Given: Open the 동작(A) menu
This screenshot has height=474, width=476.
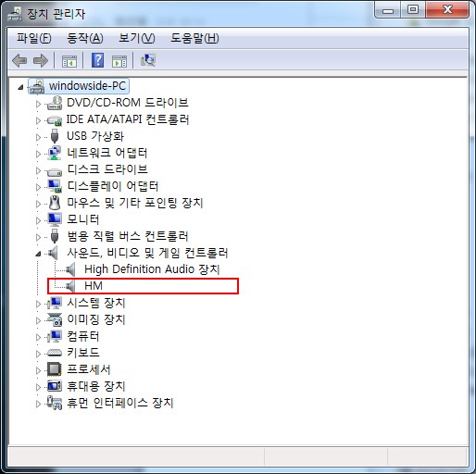Looking at the screenshot, I should 85,38.
